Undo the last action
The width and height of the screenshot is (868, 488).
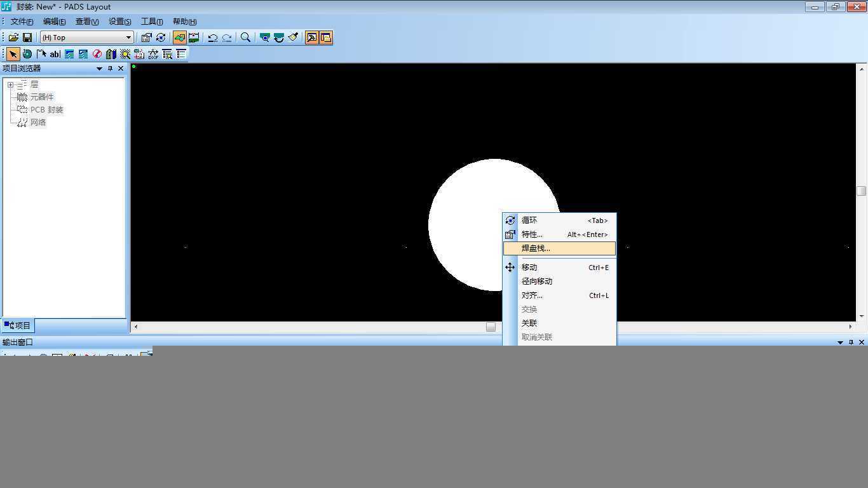coord(213,37)
